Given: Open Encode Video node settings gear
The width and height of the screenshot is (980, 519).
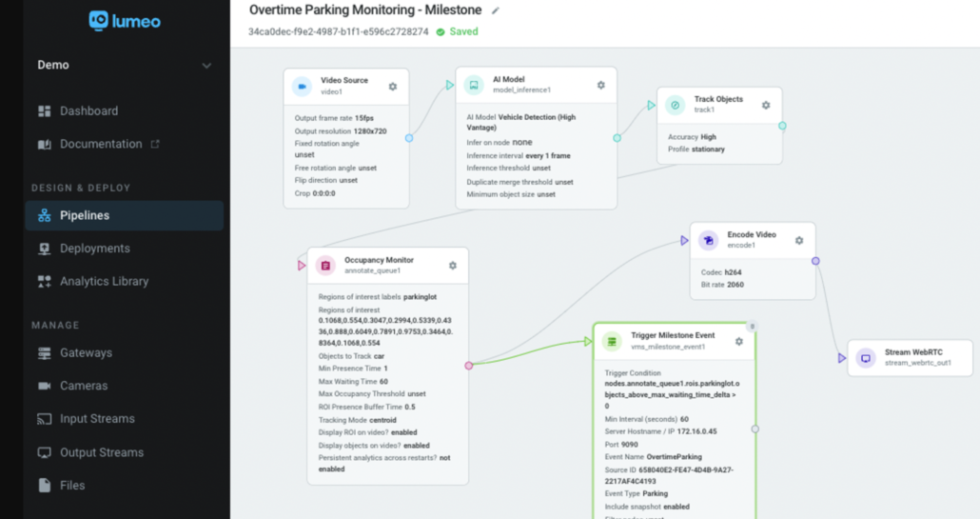Looking at the screenshot, I should 799,241.
